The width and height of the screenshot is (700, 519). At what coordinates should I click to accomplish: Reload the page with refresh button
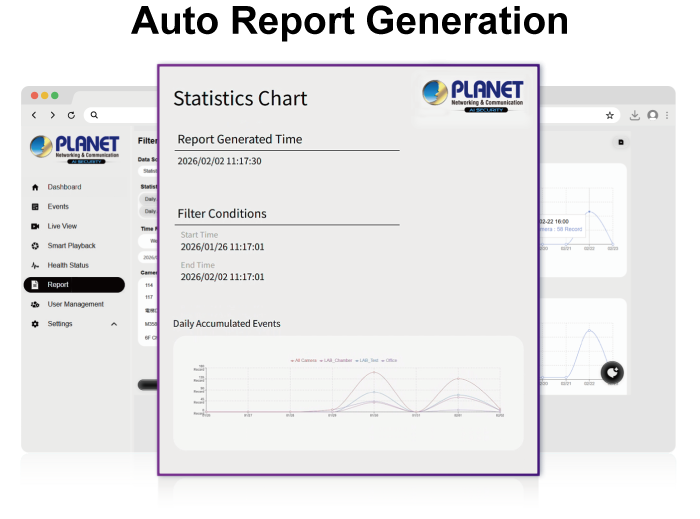point(71,115)
